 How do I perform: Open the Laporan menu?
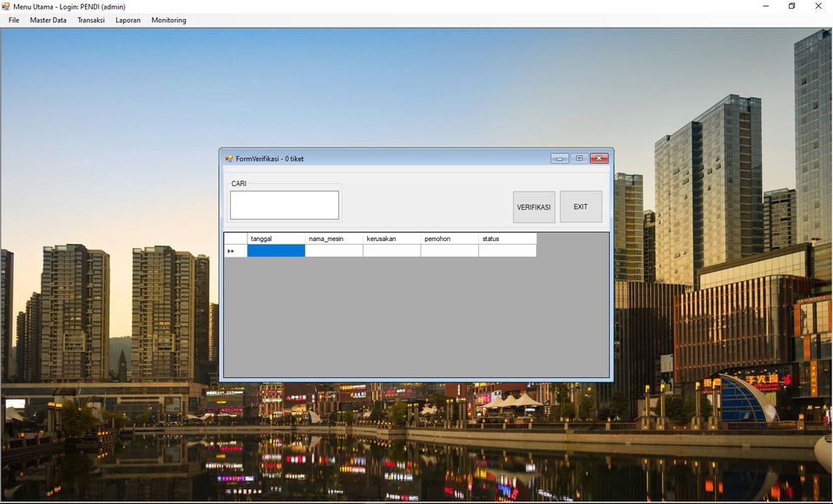tap(128, 20)
